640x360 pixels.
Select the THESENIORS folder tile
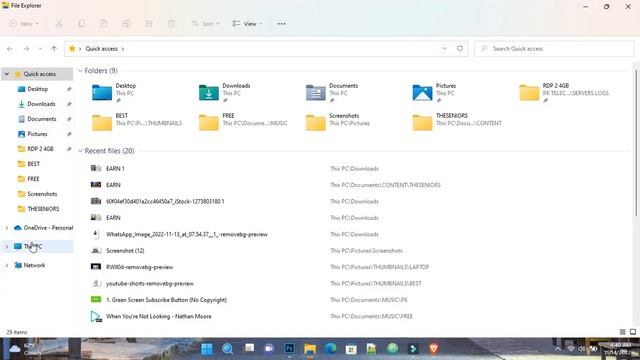tap(457, 122)
